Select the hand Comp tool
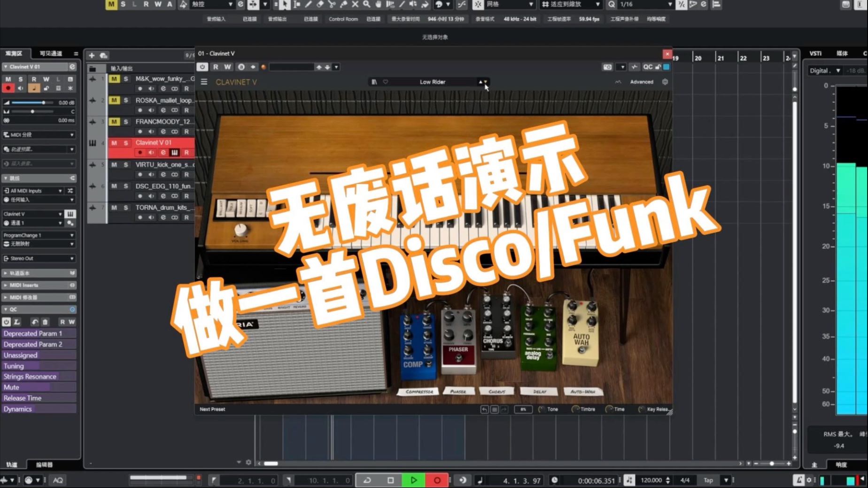The image size is (868, 488). click(378, 4)
